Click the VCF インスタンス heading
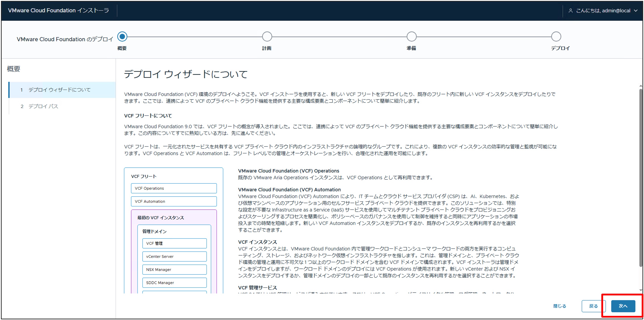Viewport: 644px width, 320px height. click(x=257, y=242)
